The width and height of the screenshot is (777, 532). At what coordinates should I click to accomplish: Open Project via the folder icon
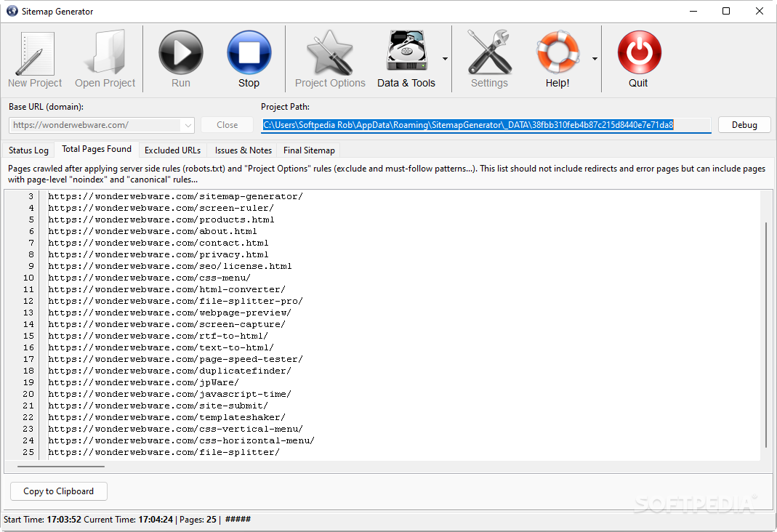click(x=105, y=52)
